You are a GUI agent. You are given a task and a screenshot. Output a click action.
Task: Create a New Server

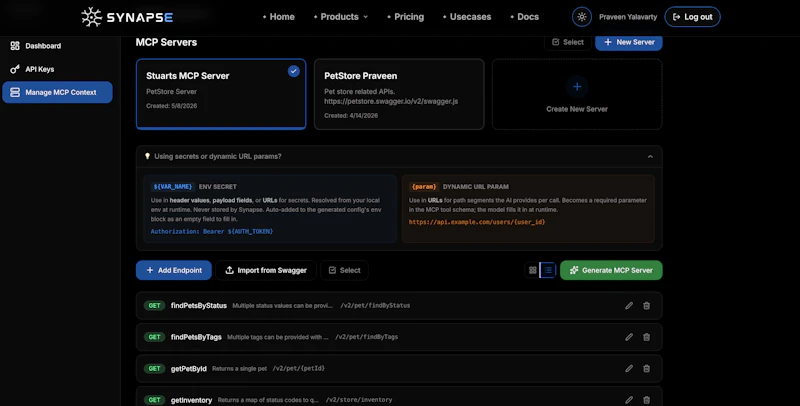629,42
